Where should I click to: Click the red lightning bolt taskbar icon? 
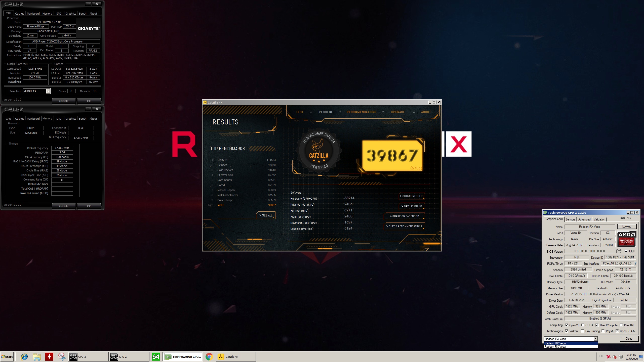point(49,356)
